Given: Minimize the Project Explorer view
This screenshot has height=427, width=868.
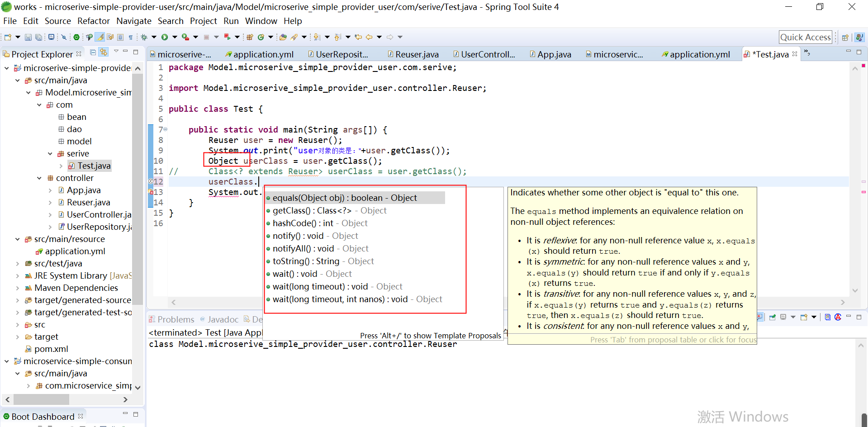Looking at the screenshot, I should [125, 52].
